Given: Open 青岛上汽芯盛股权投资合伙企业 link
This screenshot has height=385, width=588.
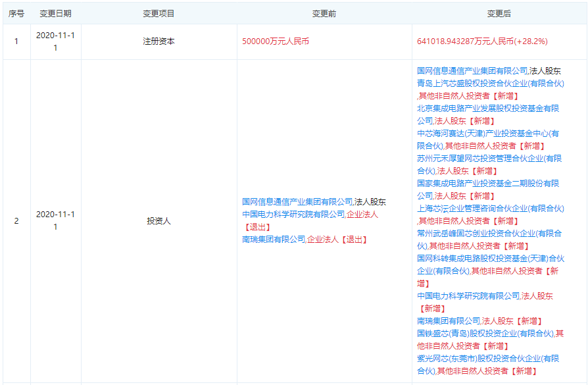Looking at the screenshot, I should click(491, 84).
